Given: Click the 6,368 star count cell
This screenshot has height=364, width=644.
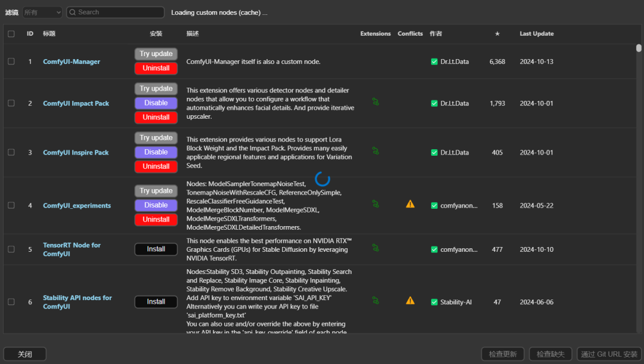Looking at the screenshot, I should click(x=497, y=61).
